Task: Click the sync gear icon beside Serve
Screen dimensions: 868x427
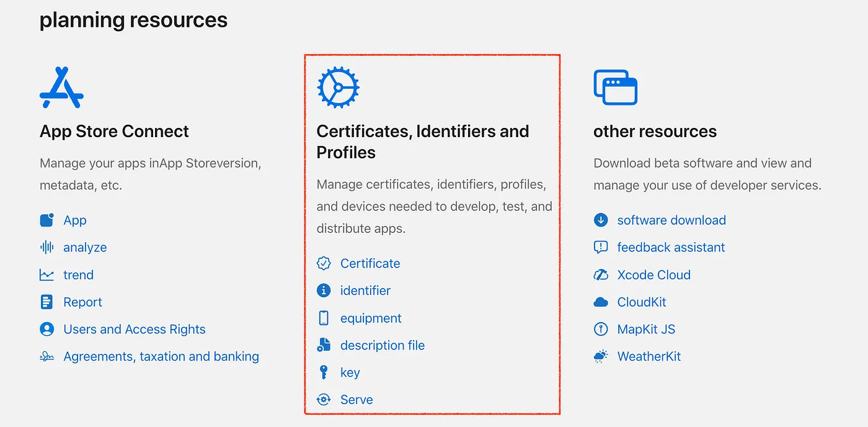Action: point(324,400)
